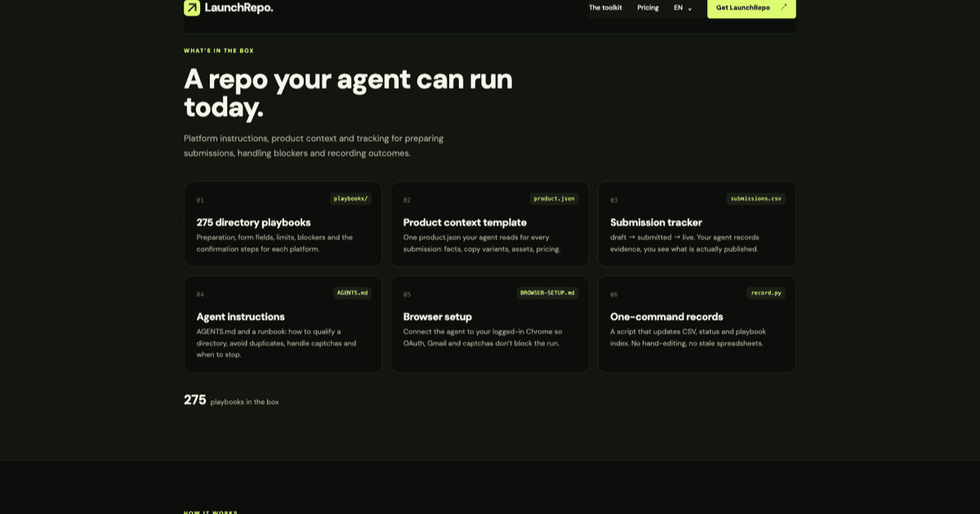
Task: Select the Agent instructions heading
Action: (240, 317)
